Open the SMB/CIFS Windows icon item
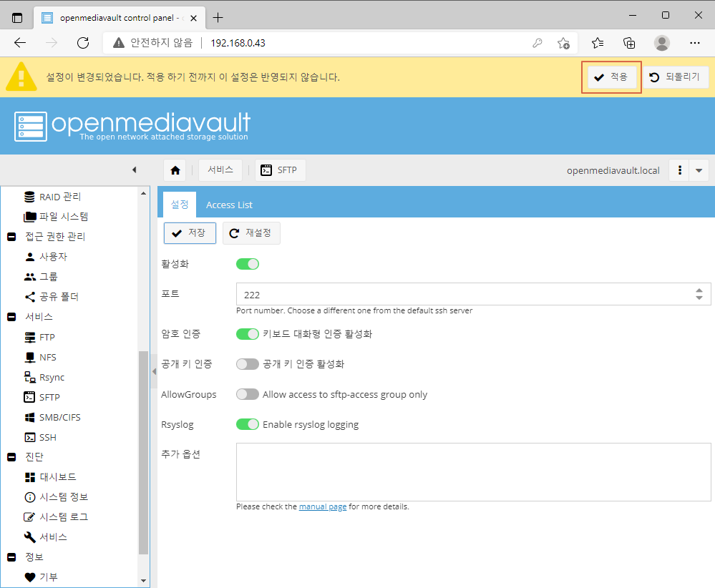 pyautogui.click(x=52, y=418)
